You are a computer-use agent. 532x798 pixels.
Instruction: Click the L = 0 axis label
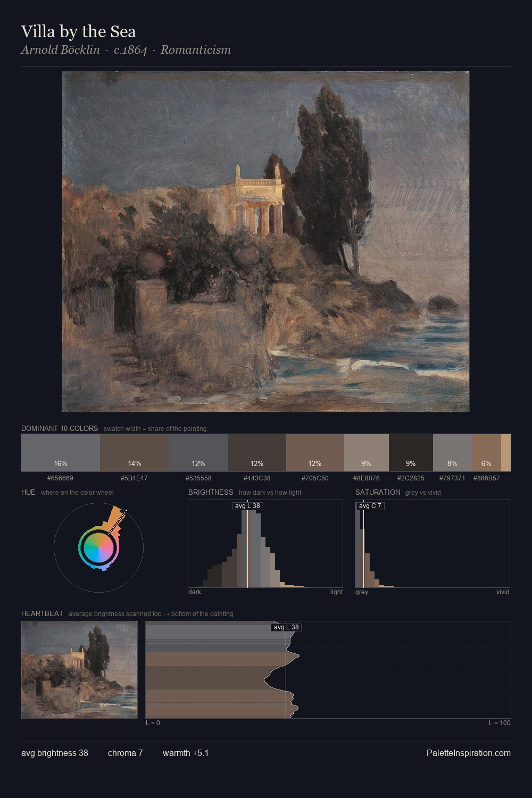tap(153, 723)
